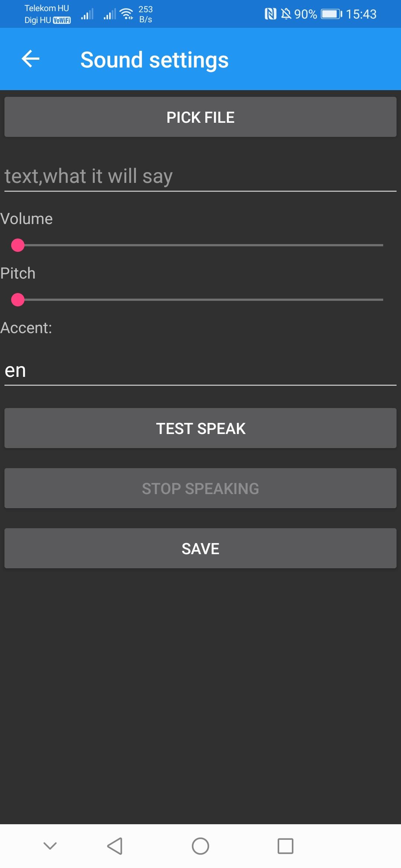Click the Pitch slider thumb
Screen dimensions: 401x868
coord(18,300)
